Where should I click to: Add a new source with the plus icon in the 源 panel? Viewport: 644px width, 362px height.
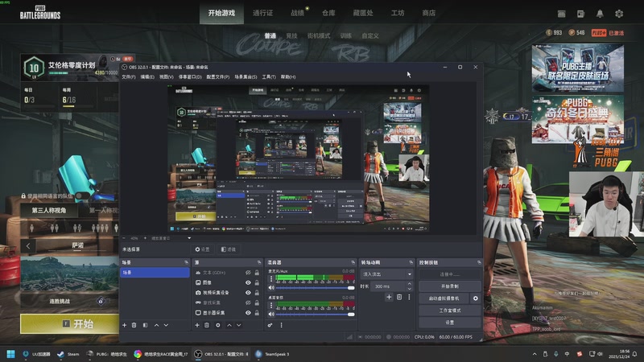(197, 325)
